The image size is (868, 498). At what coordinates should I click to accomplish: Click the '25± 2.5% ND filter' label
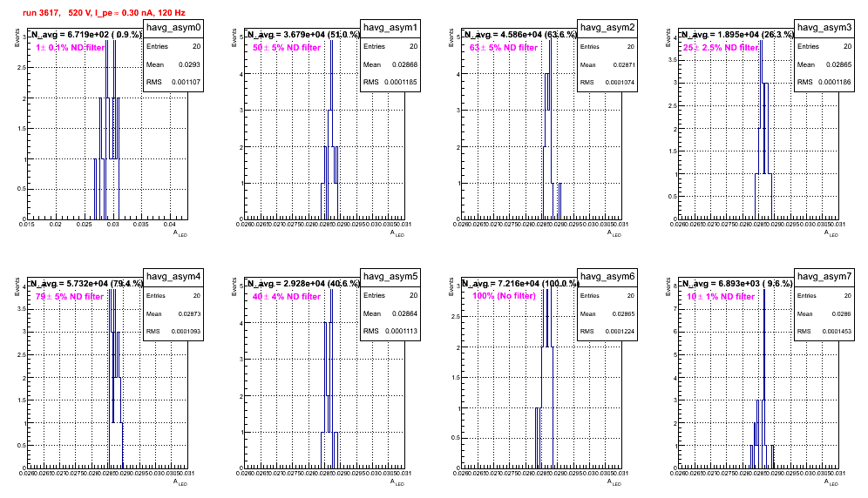coord(720,48)
